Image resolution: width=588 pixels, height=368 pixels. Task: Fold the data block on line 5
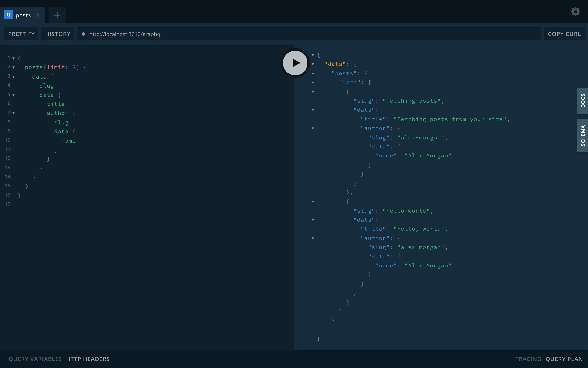[14, 95]
